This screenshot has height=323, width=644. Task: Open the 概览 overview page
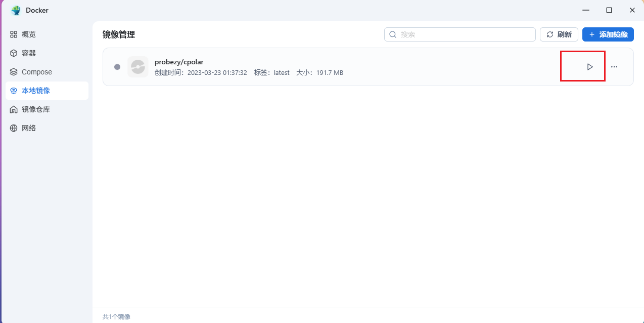pos(28,34)
